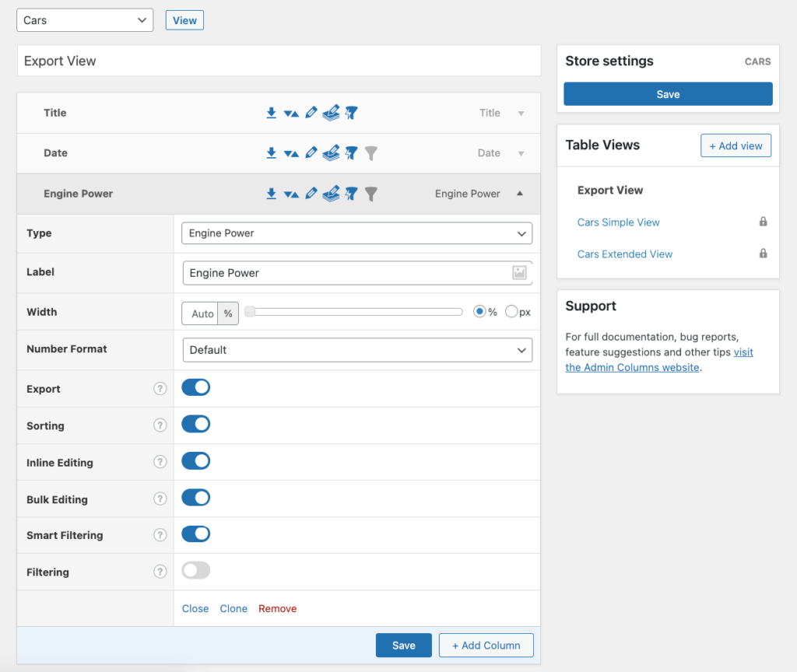Screen dimensions: 797x672
Task: Expand the Date column settings
Action: tap(521, 153)
